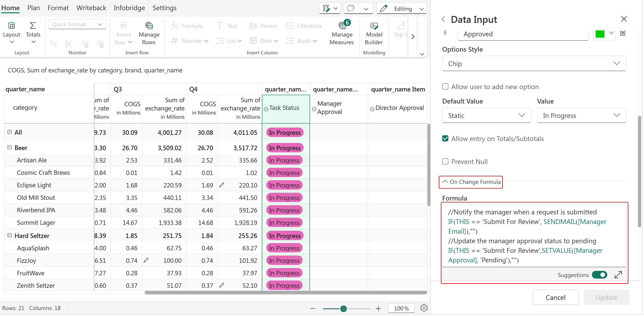
Task: Switch to the Writeback tab
Action: [x=91, y=8]
